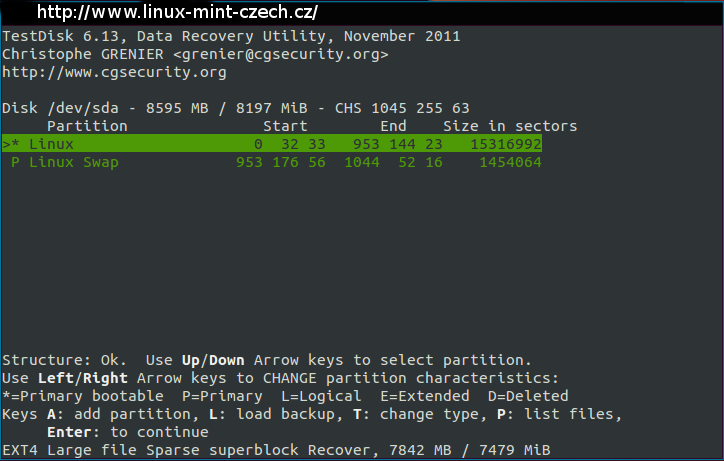Screen dimensions: 724x461
Task: Click the 'P' primary marker on Swap row
Action: tap(15, 162)
